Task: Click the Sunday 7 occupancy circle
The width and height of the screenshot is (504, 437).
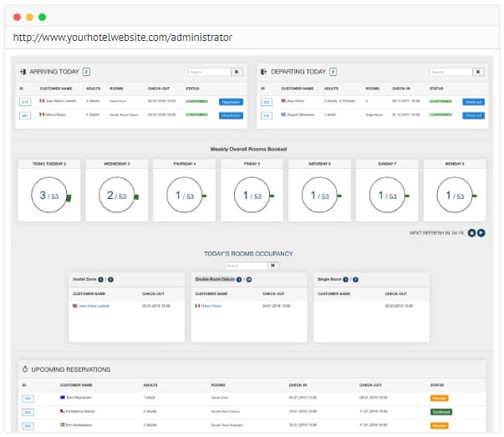Action: click(387, 195)
